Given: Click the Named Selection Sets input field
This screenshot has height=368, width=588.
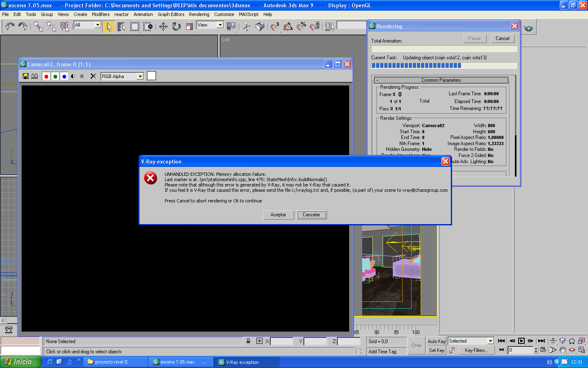Looking at the screenshot, I should pos(352,25).
